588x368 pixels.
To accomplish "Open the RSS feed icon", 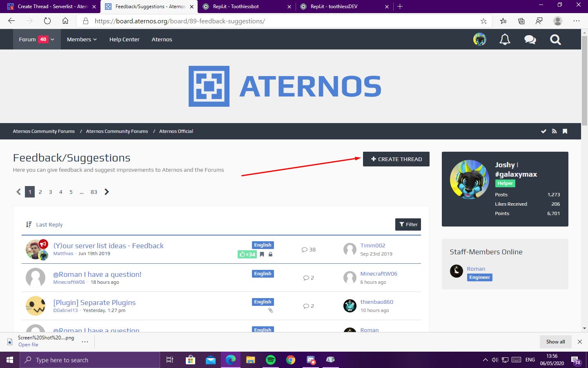I will click(554, 131).
